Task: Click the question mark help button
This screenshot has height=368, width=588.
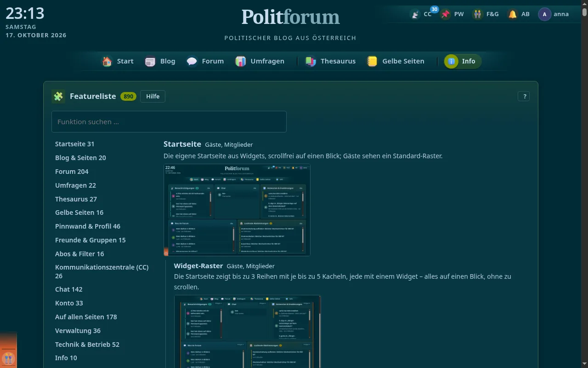Action: click(524, 96)
